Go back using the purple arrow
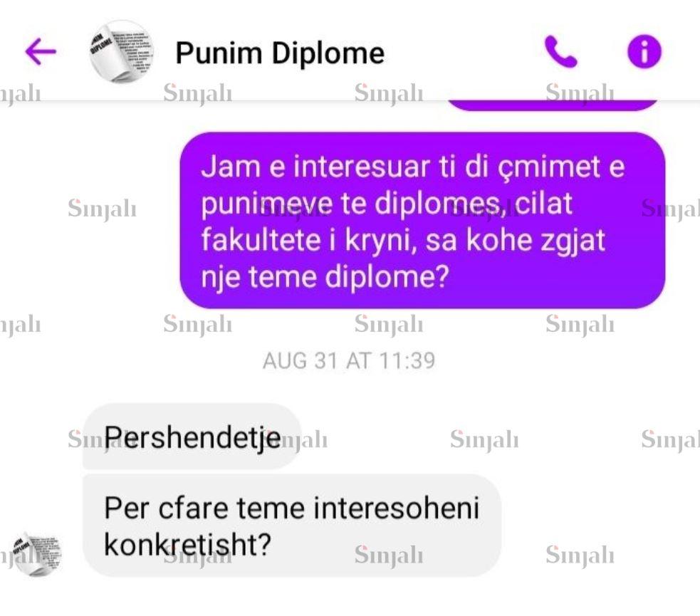Viewport: 700px width, 616px height. (41, 51)
